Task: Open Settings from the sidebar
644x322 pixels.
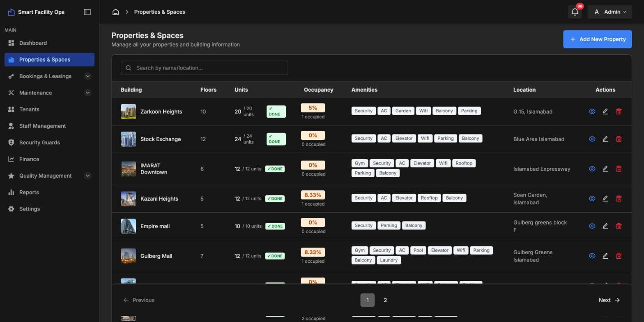Action: (x=49, y=209)
